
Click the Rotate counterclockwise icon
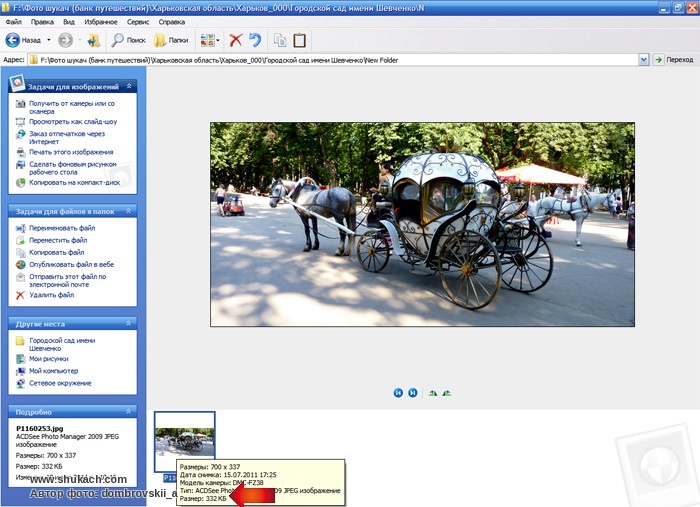point(447,393)
